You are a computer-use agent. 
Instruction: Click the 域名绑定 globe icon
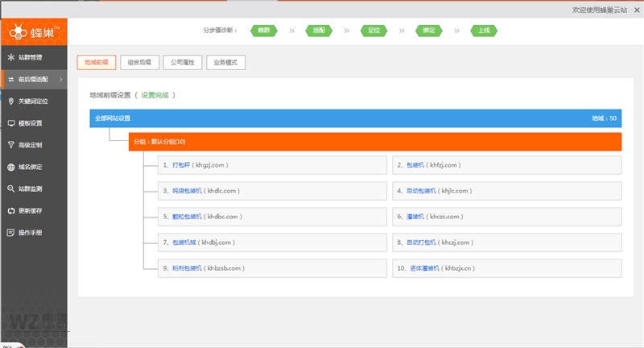[x=11, y=167]
